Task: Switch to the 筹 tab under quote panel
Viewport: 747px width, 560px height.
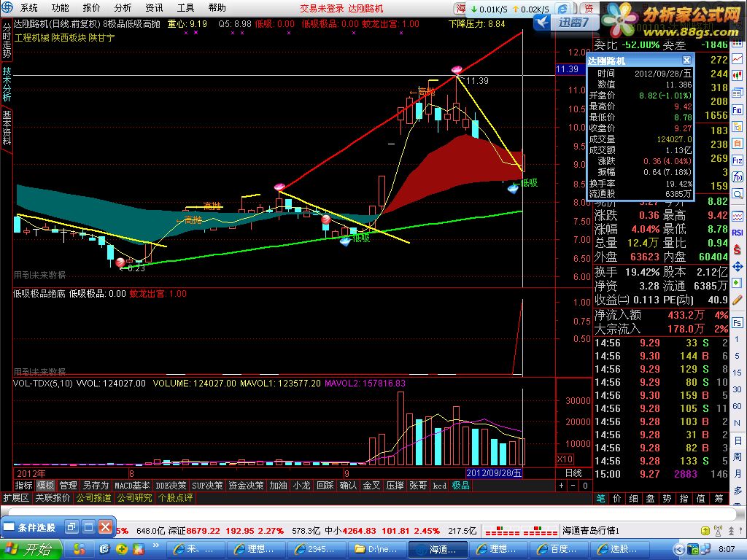Action: pos(719,498)
